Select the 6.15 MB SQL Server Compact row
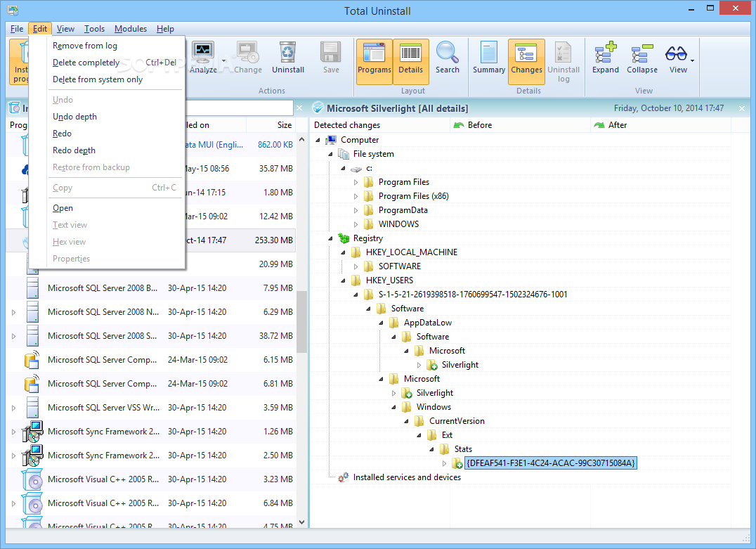The width and height of the screenshot is (756, 549). coord(151,360)
